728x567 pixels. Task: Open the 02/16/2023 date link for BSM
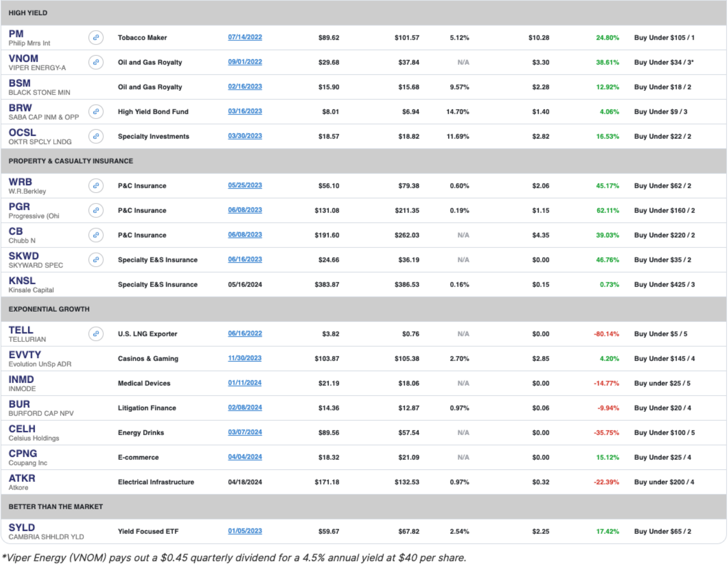point(245,86)
